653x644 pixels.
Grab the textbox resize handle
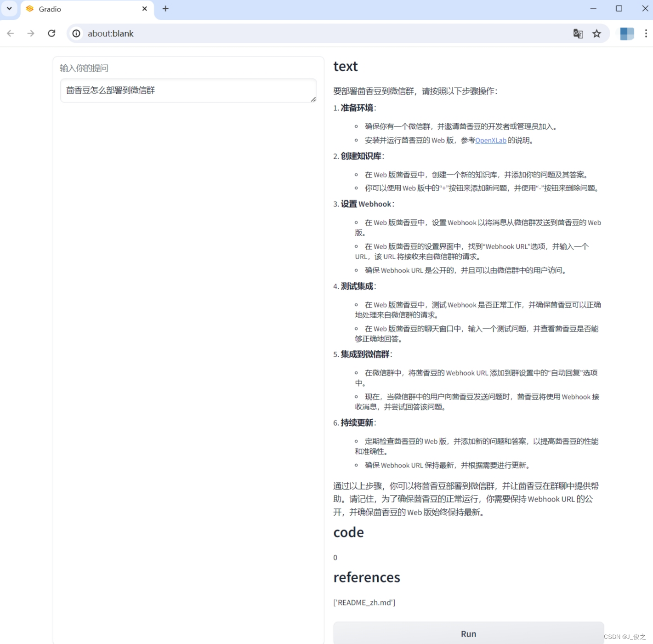(313, 99)
